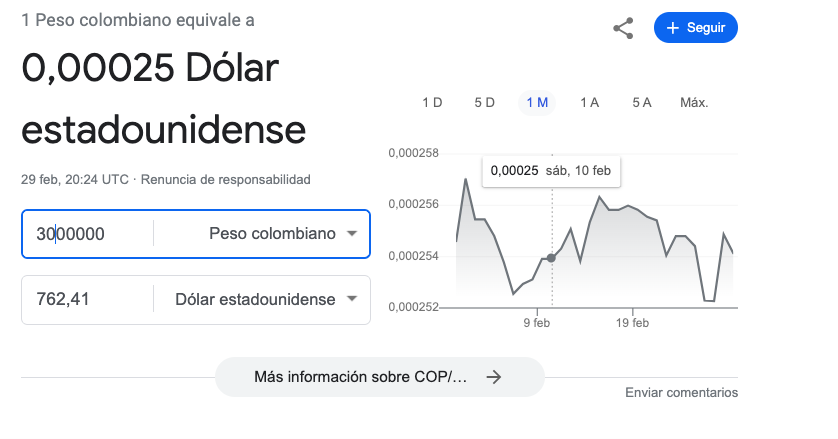Click the chart data point marker
This screenshot has height=439, width=838.
551,258
